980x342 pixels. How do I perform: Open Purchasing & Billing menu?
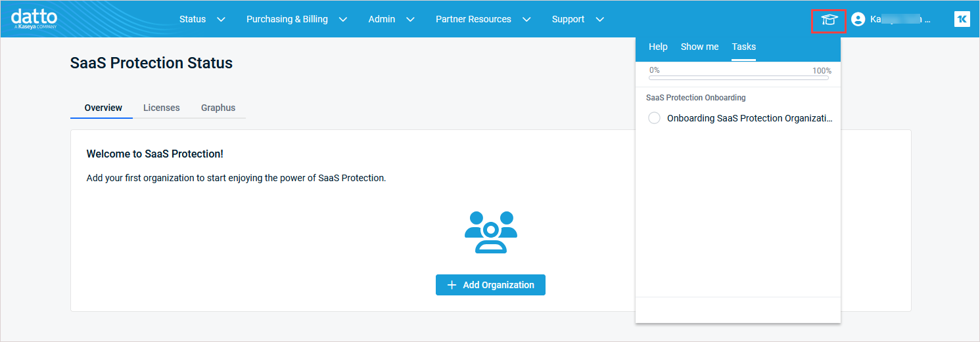tap(287, 19)
